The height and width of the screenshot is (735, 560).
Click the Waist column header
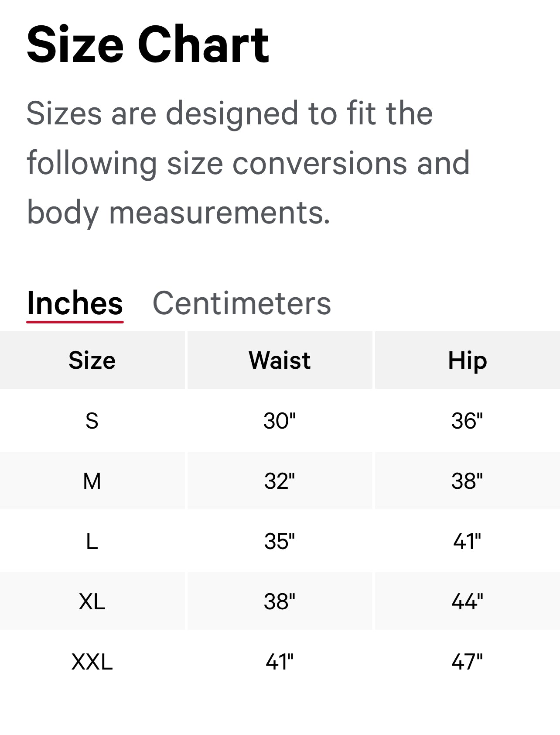coord(279,360)
